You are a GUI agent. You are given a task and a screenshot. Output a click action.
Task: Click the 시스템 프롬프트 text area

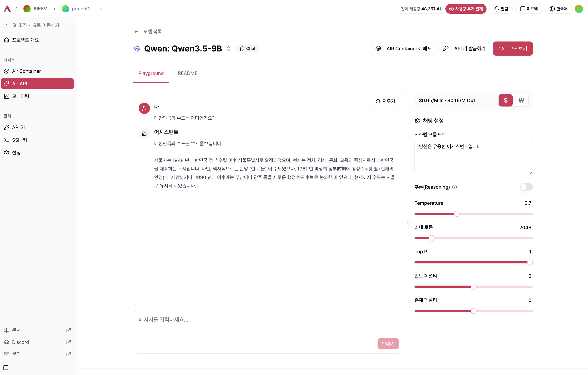point(474,157)
